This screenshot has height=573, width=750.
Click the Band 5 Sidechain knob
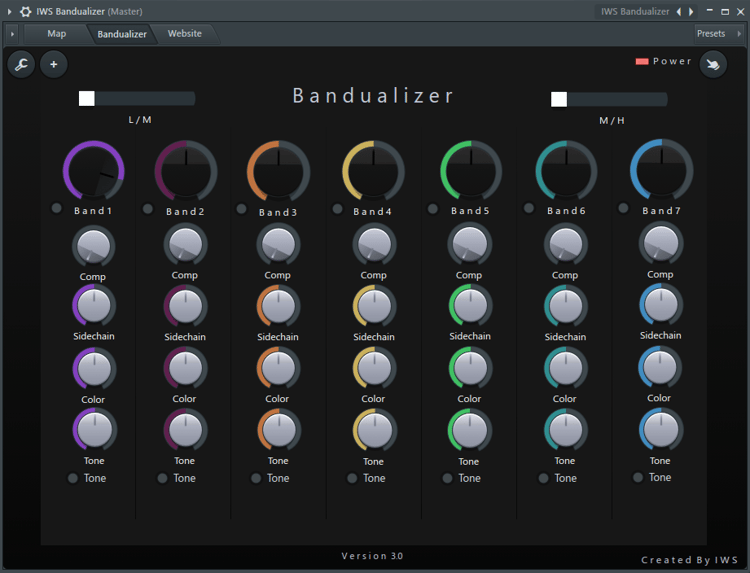point(470,306)
